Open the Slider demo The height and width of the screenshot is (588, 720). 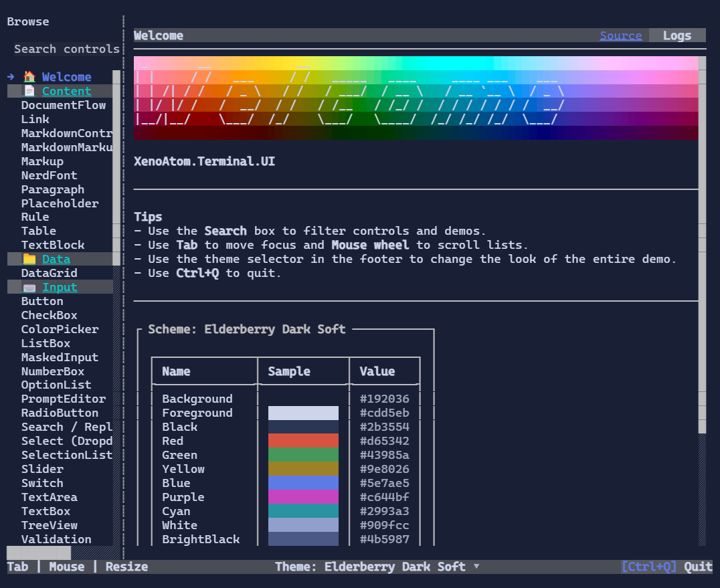[42, 469]
